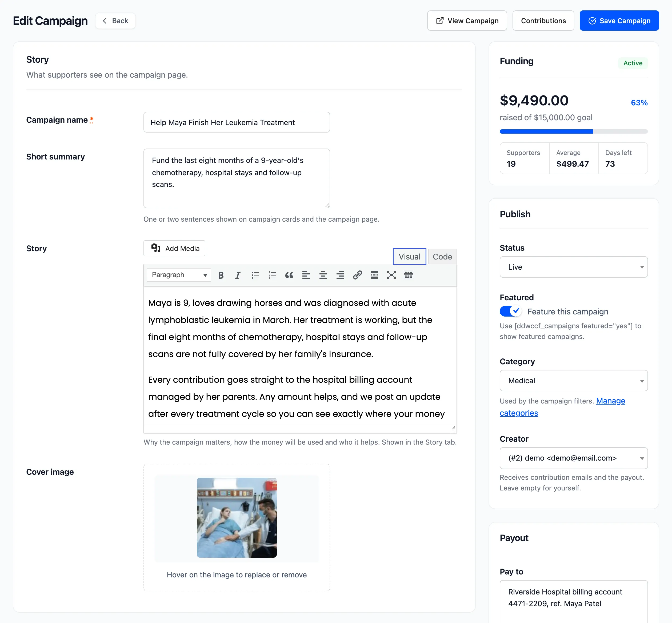
Task: Align story text right
Action: [340, 275]
